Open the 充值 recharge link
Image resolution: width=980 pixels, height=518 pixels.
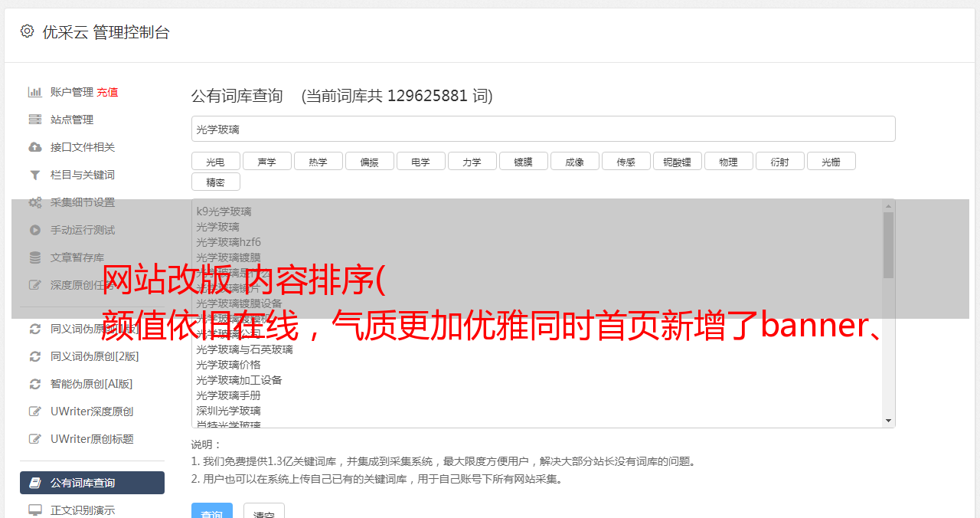107,92
